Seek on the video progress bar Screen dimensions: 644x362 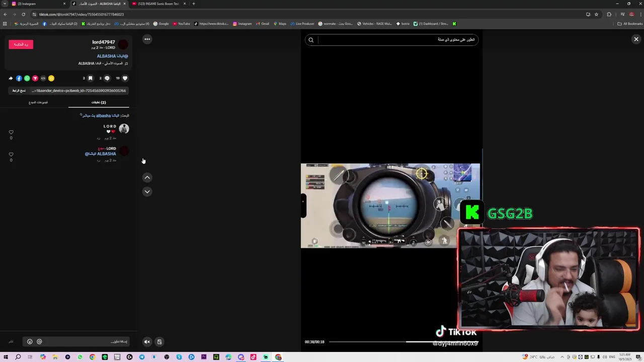click(x=404, y=342)
